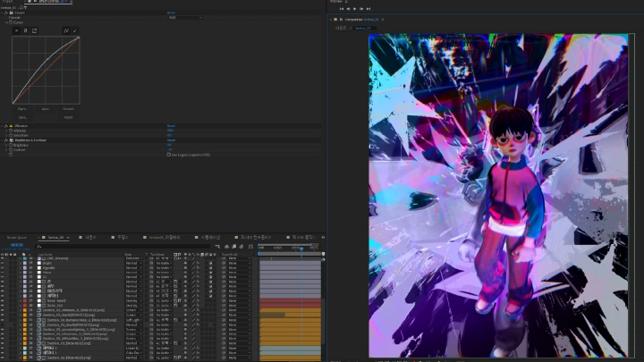
Task: Switch to the Render Queue tab
Action: [18, 237]
